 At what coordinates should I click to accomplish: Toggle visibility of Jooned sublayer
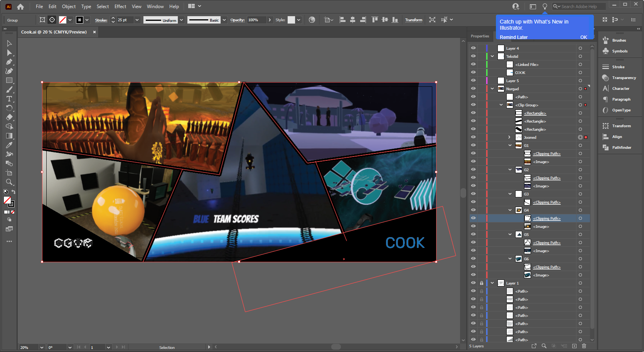pos(473,137)
